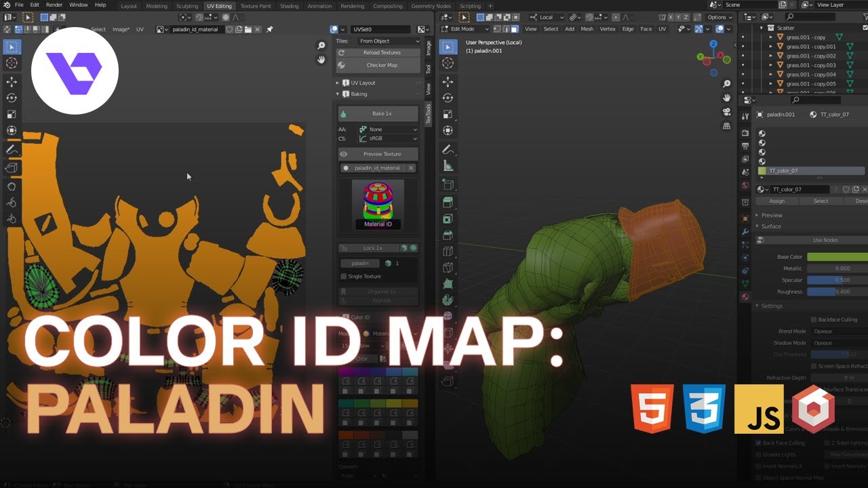This screenshot has width=868, height=488.
Task: Select the Grab sculpt tool in UV editor
Action: click(12, 185)
